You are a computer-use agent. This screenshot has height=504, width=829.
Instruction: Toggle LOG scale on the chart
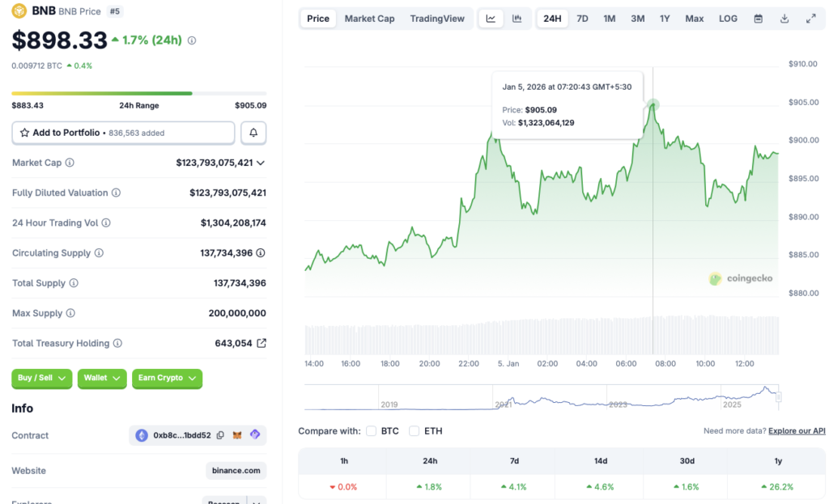[727, 18]
